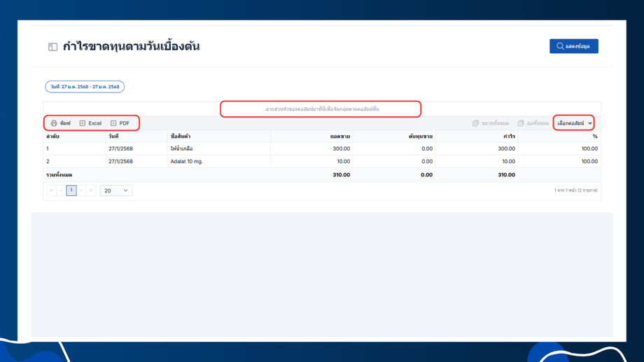Click ยอดขาย value 10.00 in Adalat row
The width and height of the screenshot is (644, 362).
coord(311,162)
